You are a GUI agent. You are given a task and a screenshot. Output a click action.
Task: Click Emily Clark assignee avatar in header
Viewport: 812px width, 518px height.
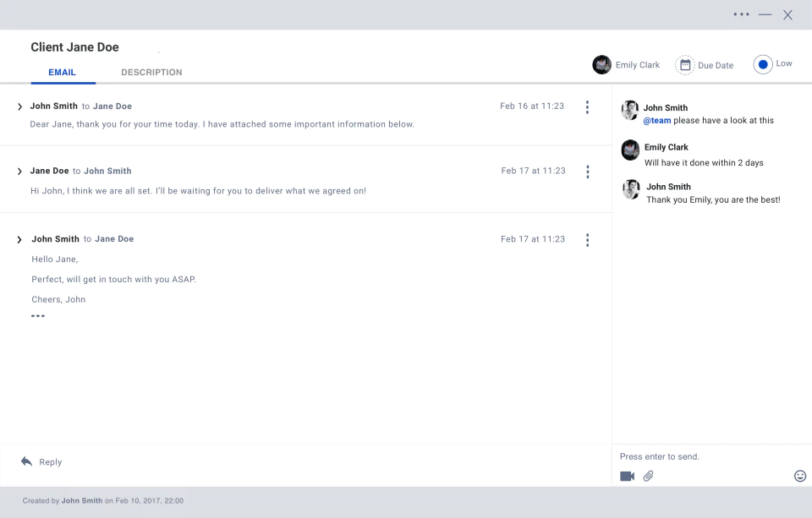click(x=601, y=65)
